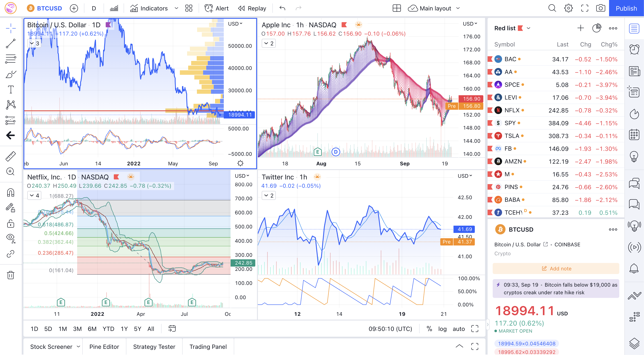
Task: Open the economic calendar sidebar panel
Action: coord(634,135)
